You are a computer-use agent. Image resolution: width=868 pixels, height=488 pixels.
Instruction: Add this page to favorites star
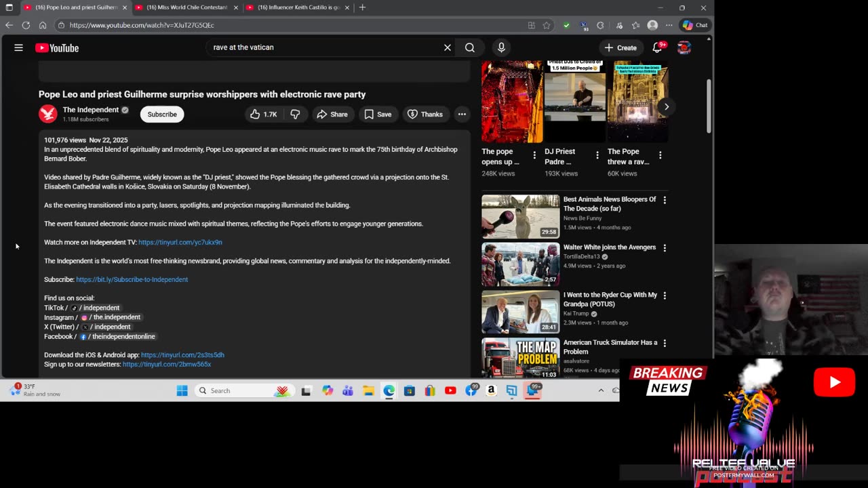547,25
